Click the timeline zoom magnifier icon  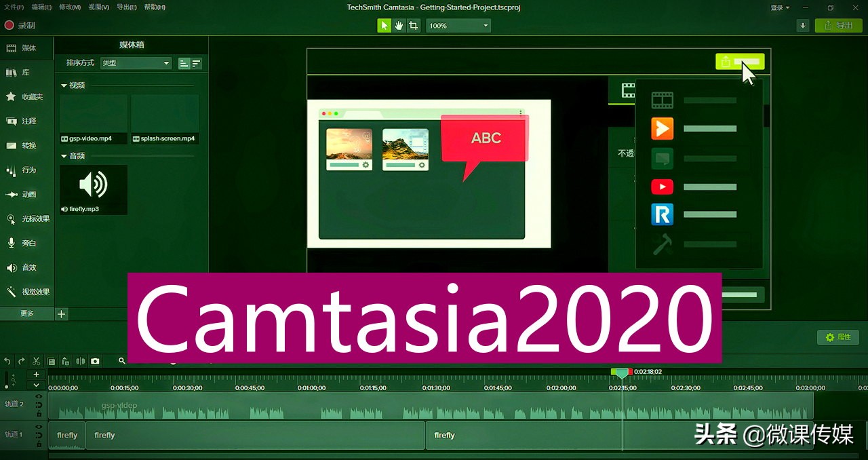122,361
